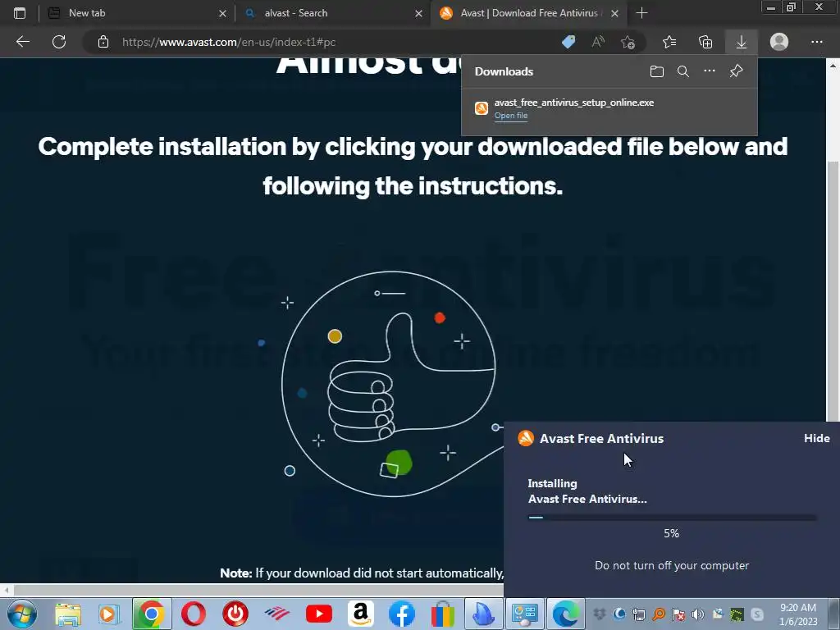Image resolution: width=840 pixels, height=630 pixels.
Task: Click Open file link under avast setup
Action: 510,115
